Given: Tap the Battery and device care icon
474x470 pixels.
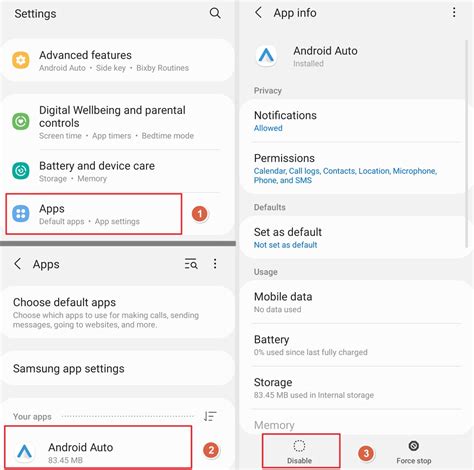Looking at the screenshot, I should click(21, 171).
